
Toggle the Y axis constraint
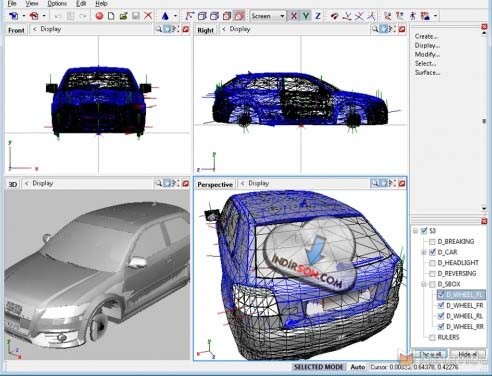[x=306, y=16]
